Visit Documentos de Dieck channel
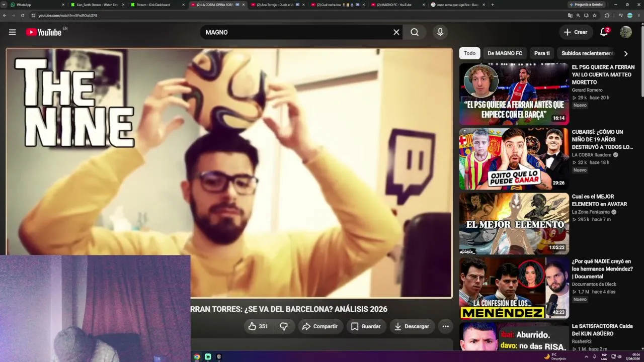 [594, 284]
